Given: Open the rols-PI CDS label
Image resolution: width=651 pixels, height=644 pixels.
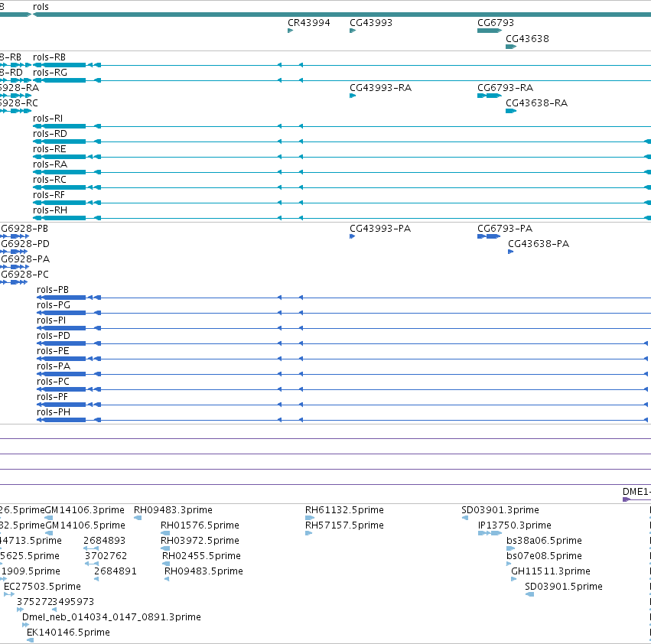Looking at the screenshot, I should coord(51,320).
